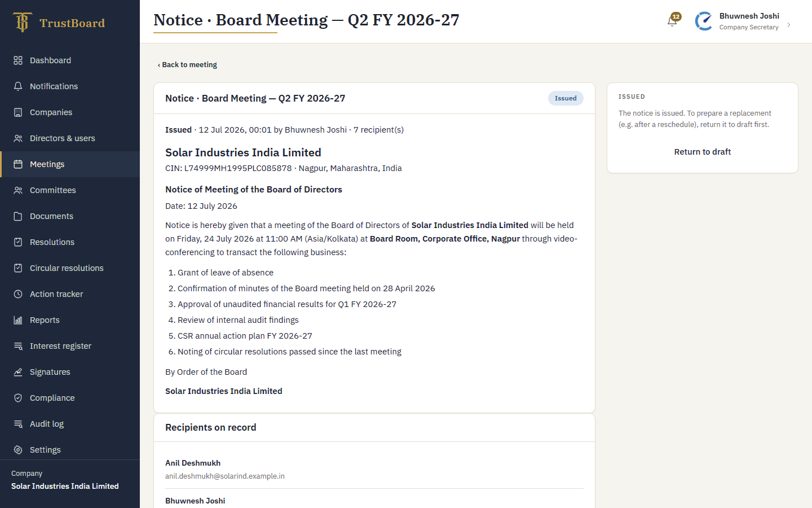Click agenda item Review of internal audit findings
The width and height of the screenshot is (812, 508).
coord(238,320)
